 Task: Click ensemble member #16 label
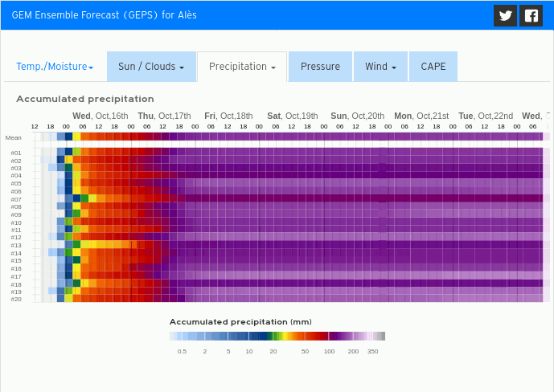click(16, 268)
